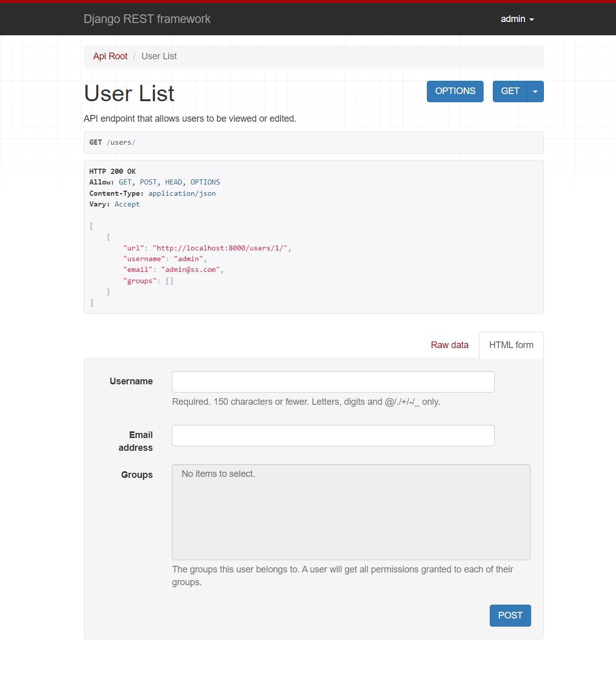Screen dimensions: 616x690
Task: Switch to the Raw data tab
Action: pyautogui.click(x=449, y=345)
